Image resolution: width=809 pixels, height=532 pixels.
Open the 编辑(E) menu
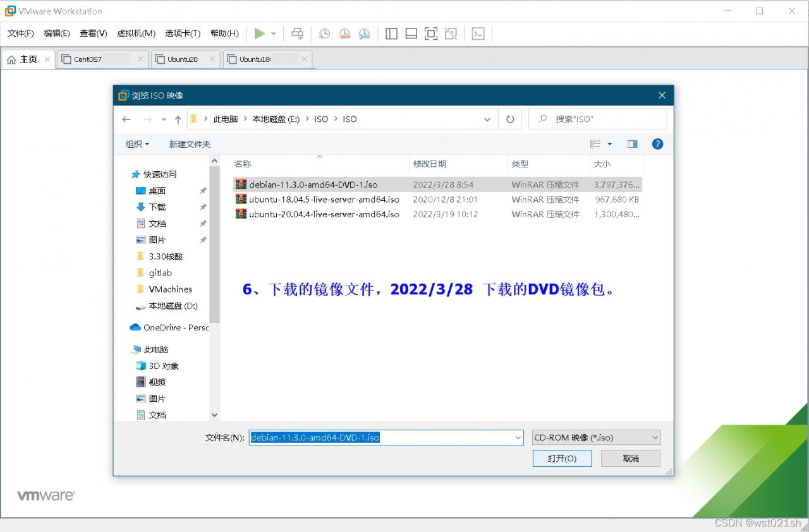(x=57, y=33)
